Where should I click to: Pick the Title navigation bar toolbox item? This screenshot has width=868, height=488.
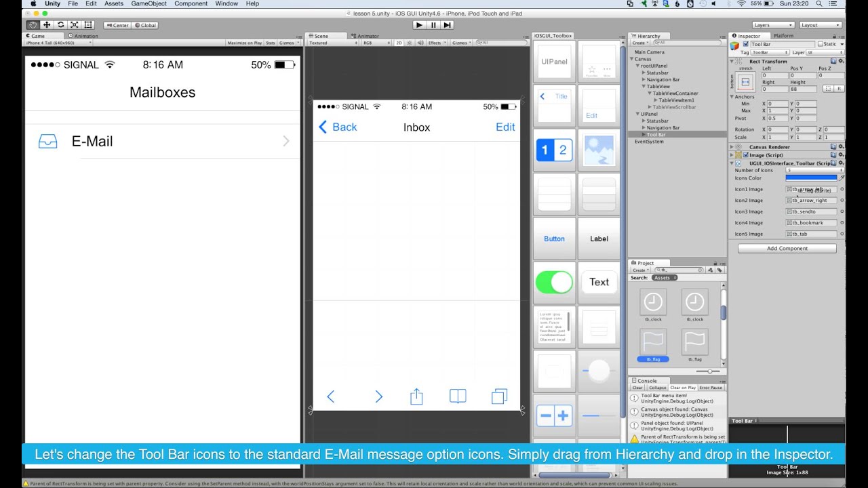pyautogui.click(x=554, y=106)
